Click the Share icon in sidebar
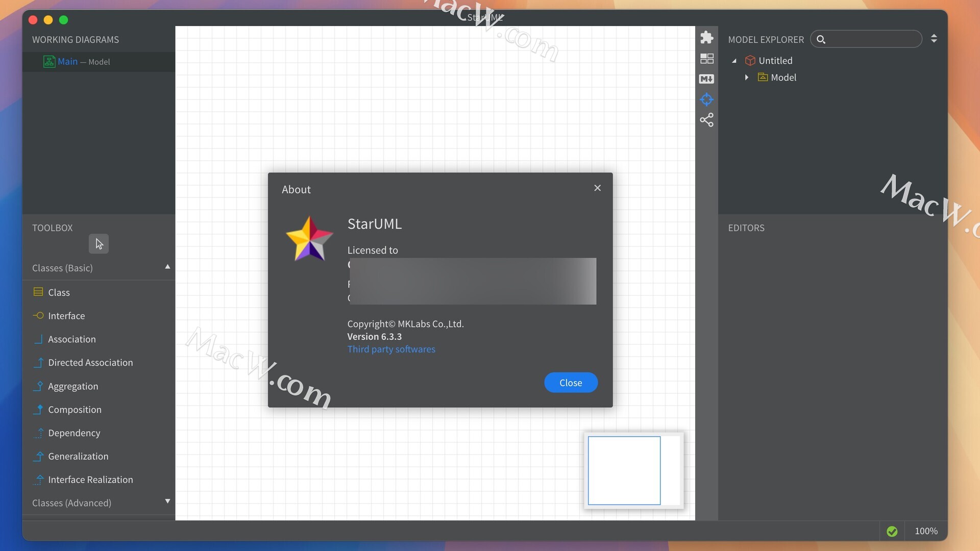 coord(706,120)
